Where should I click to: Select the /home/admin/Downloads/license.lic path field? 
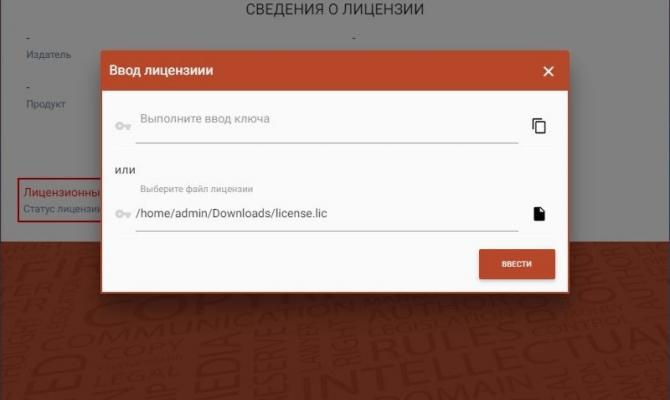pos(327,214)
